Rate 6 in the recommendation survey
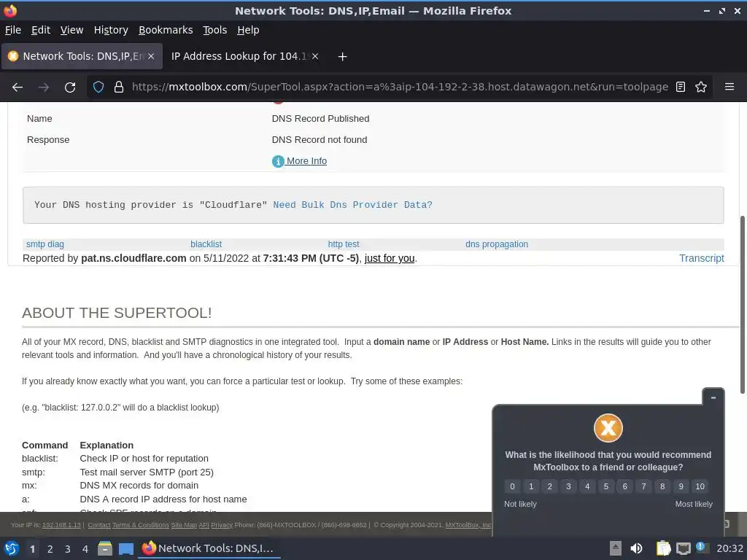Image resolution: width=747 pixels, height=560 pixels. [624, 486]
